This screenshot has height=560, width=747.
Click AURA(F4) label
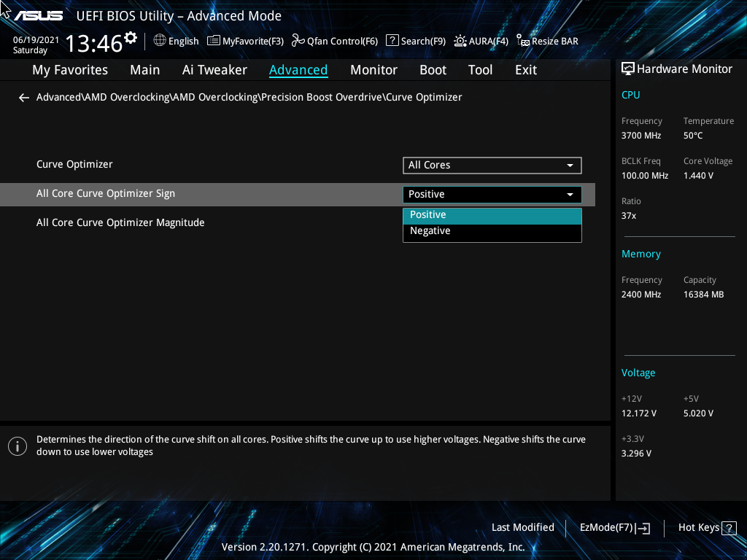click(488, 41)
